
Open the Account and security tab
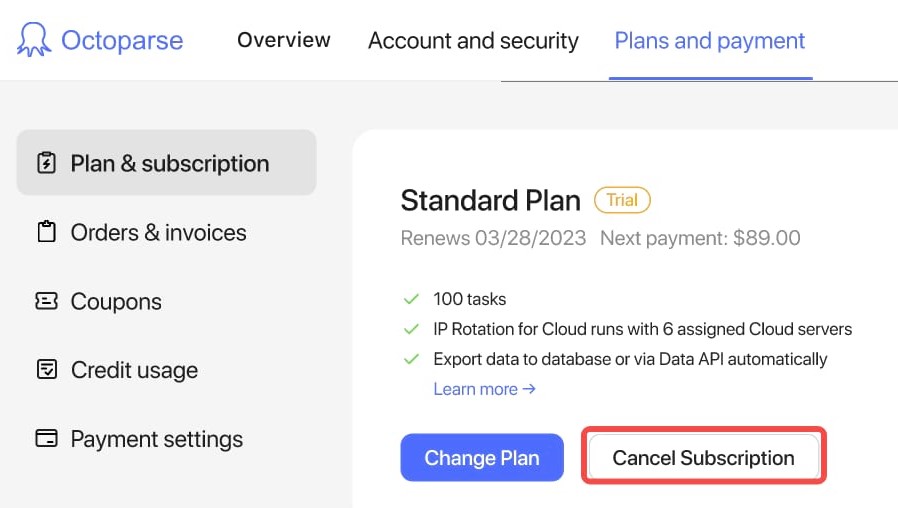473,41
